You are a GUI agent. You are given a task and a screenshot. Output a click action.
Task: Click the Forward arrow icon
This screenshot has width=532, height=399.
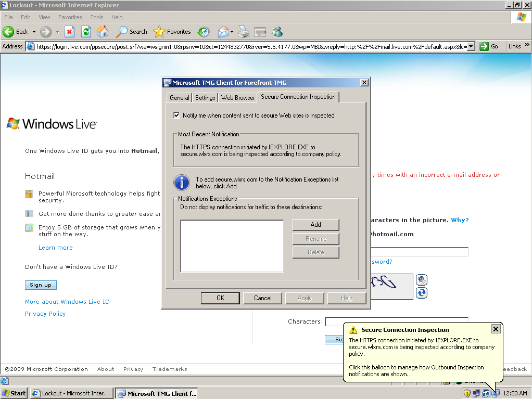point(45,32)
